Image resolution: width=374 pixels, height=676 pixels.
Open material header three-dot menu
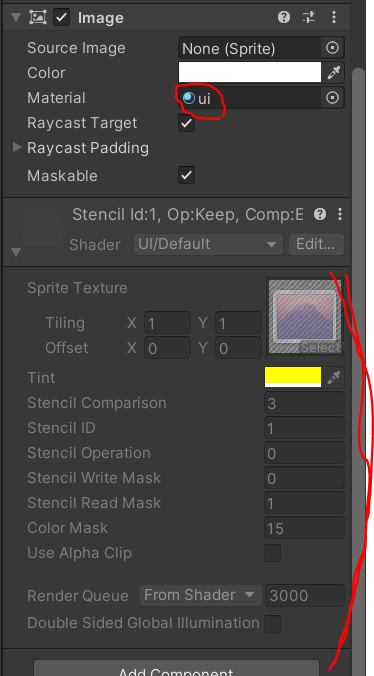(x=340, y=214)
